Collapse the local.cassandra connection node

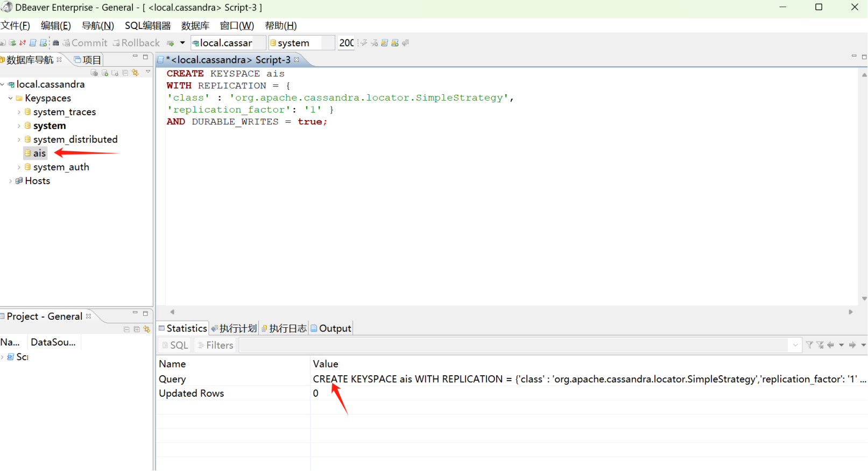click(3, 85)
